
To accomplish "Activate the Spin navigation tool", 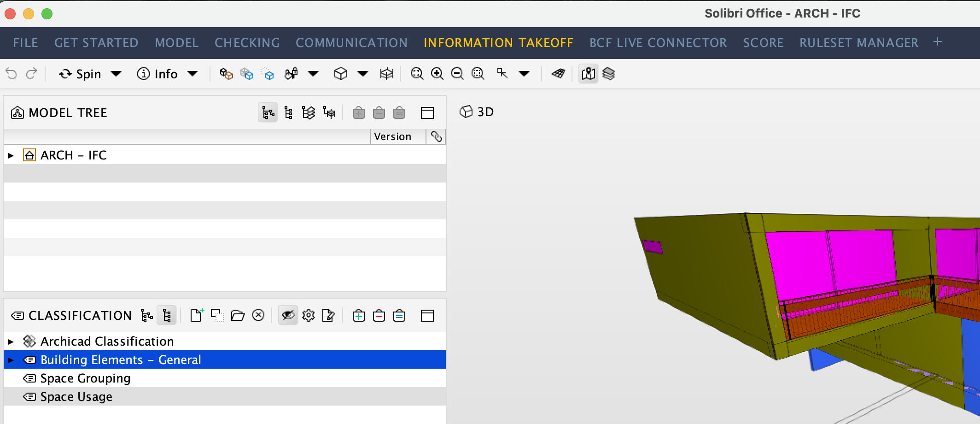I will pyautogui.click(x=80, y=74).
